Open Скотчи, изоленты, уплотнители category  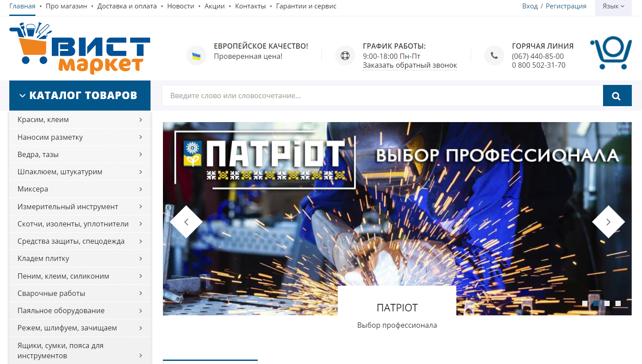[x=73, y=224]
